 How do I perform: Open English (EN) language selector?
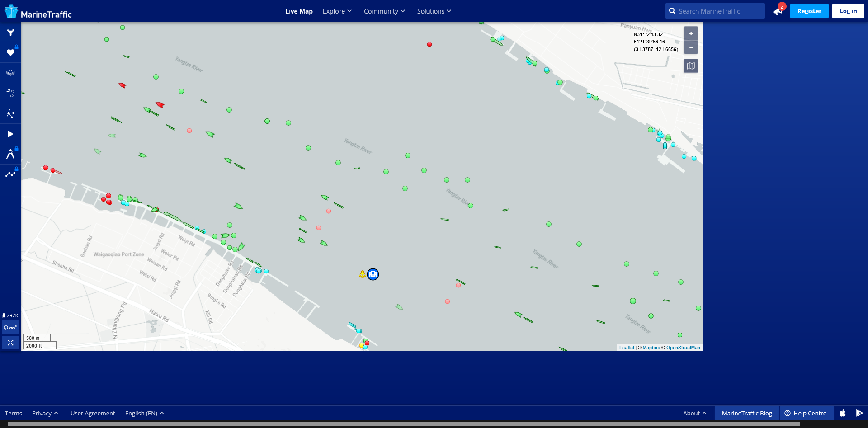(145, 413)
